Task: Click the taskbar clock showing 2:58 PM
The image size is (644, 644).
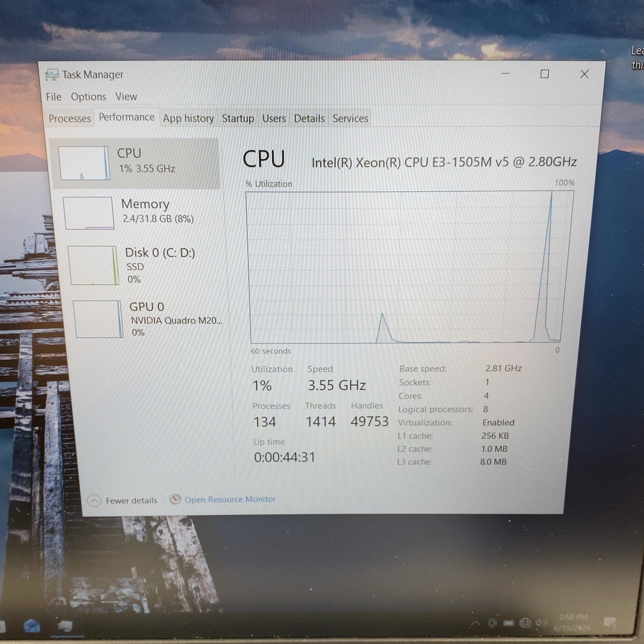Action: pos(573,622)
